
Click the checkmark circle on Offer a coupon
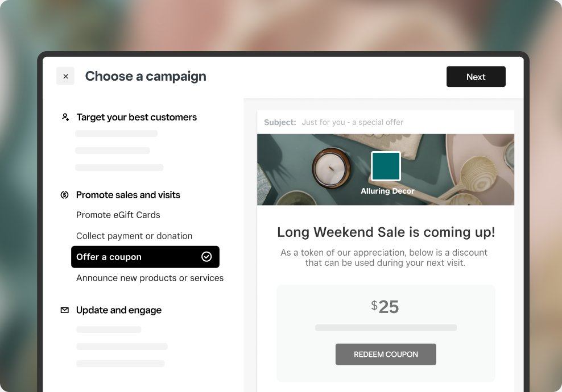tap(206, 257)
